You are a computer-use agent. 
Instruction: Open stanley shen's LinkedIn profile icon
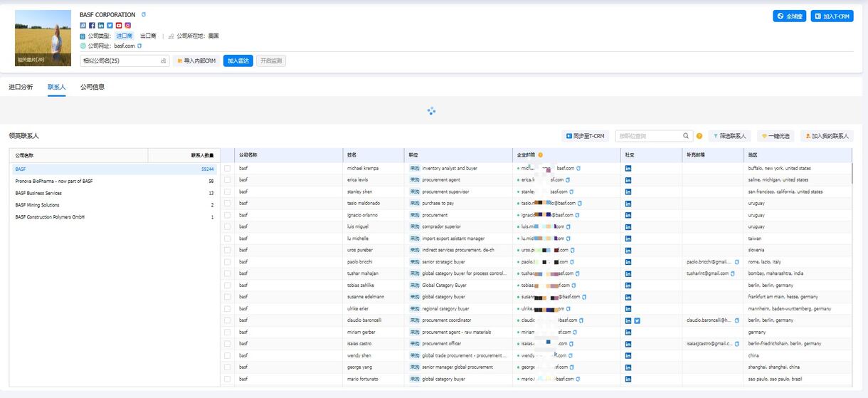point(628,192)
